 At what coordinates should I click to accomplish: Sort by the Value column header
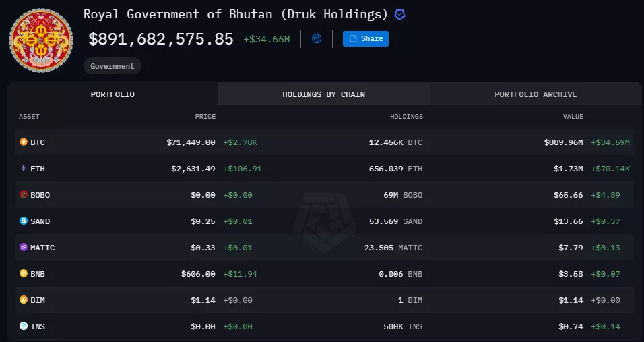[573, 117]
